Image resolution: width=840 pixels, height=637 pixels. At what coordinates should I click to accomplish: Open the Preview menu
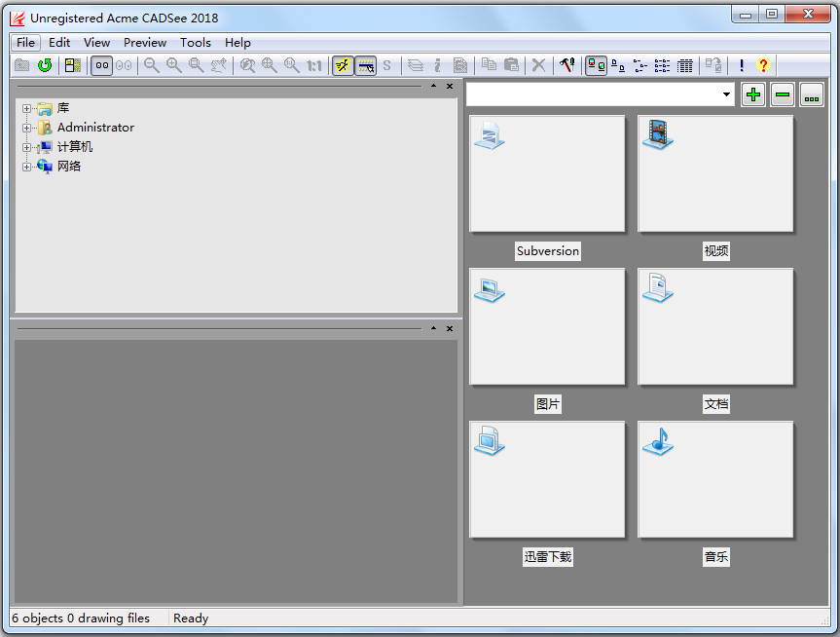pos(145,42)
